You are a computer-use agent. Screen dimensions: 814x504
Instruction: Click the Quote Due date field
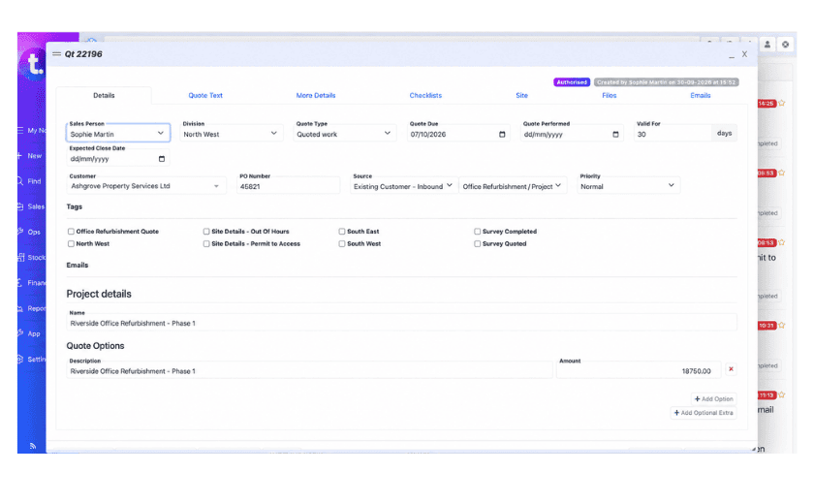point(457,134)
